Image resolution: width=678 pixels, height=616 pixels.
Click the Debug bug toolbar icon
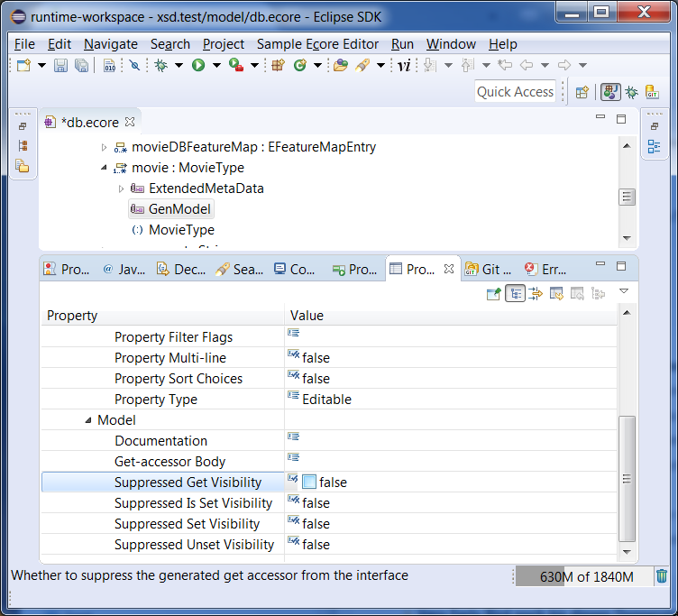tap(161, 65)
